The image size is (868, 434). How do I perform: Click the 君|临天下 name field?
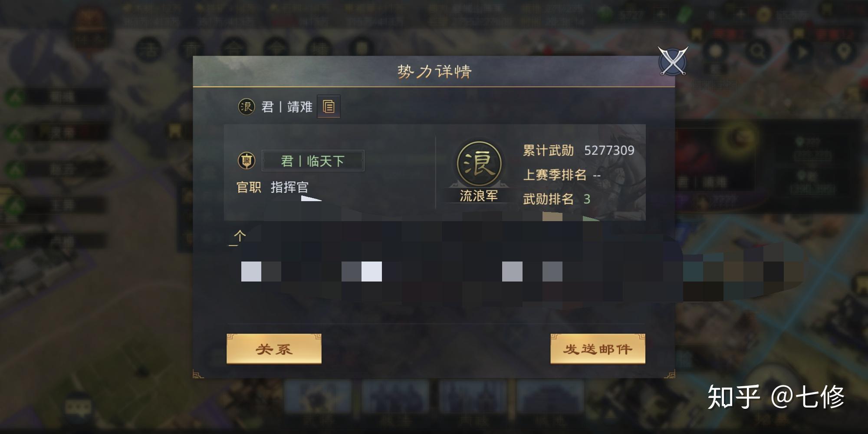point(313,161)
